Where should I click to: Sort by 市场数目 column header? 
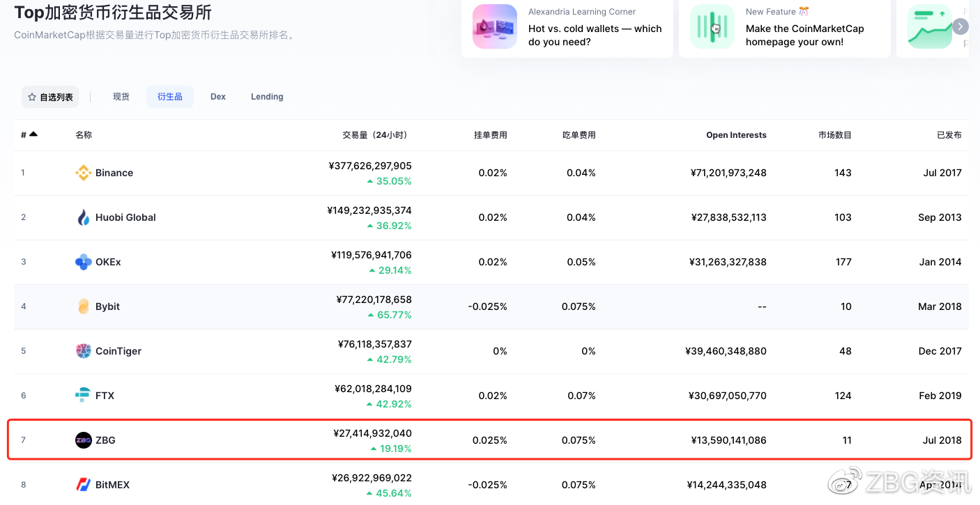(x=835, y=135)
